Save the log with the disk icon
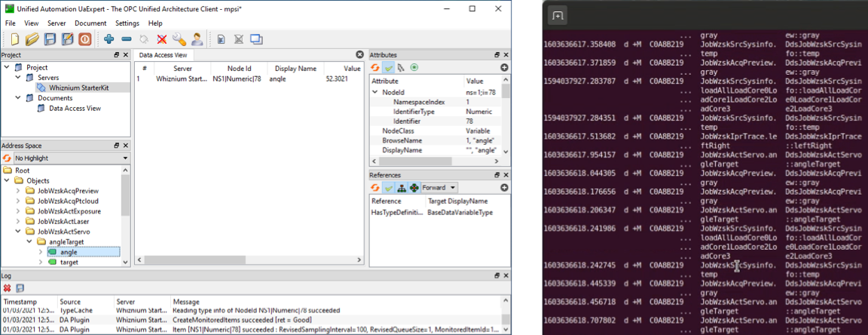Screen dimensions: 868x335 click(x=20, y=288)
